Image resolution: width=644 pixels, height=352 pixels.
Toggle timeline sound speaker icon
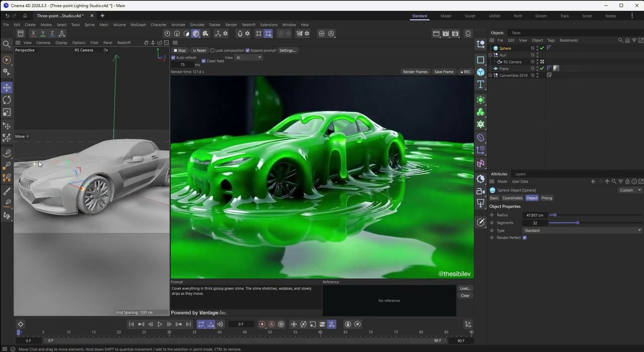[x=220, y=324]
